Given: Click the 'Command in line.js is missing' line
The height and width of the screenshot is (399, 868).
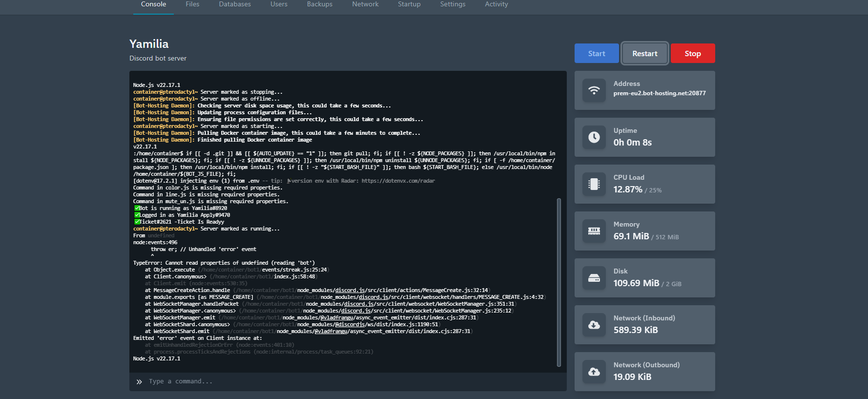Looking at the screenshot, I should click(x=207, y=194).
